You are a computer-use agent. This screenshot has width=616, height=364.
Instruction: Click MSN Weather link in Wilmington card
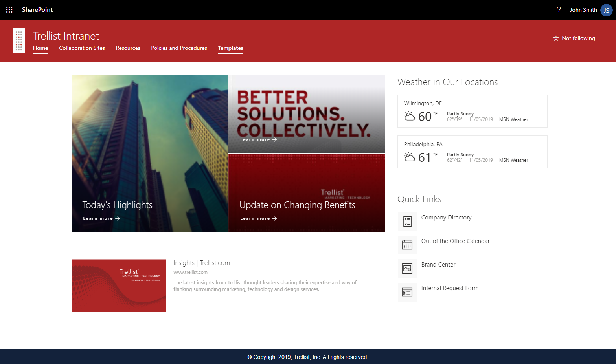[513, 119]
